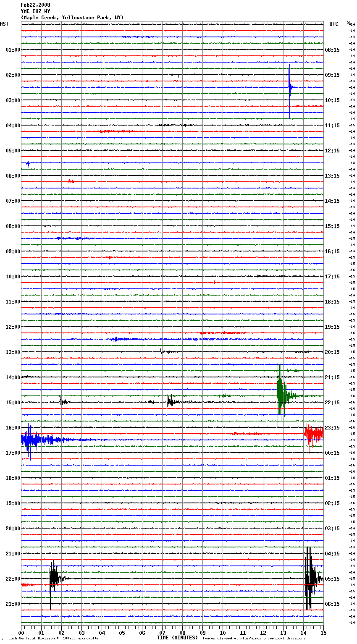Screen dimensions: 357x644
Task: Click the "00:15" UTC row label
Action: [x=332, y=453]
